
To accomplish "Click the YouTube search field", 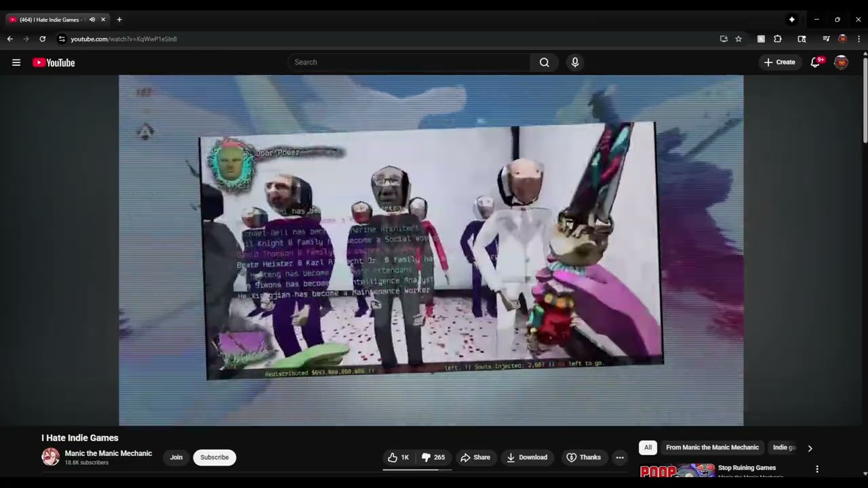I will 409,62.
